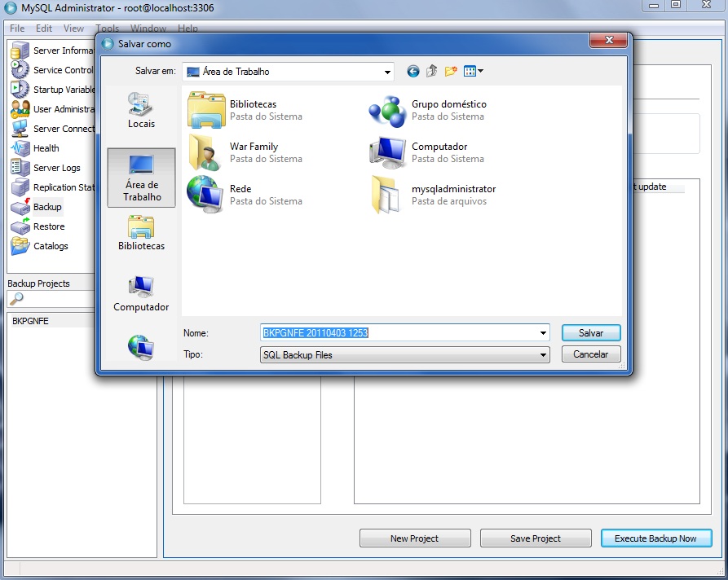Open the Help menu
The height and width of the screenshot is (580, 728).
pyautogui.click(x=188, y=29)
